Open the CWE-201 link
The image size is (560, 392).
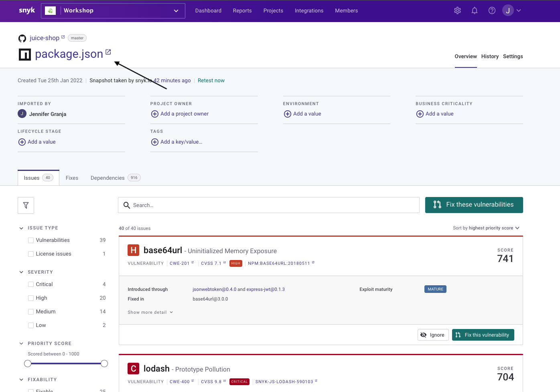pyautogui.click(x=181, y=264)
